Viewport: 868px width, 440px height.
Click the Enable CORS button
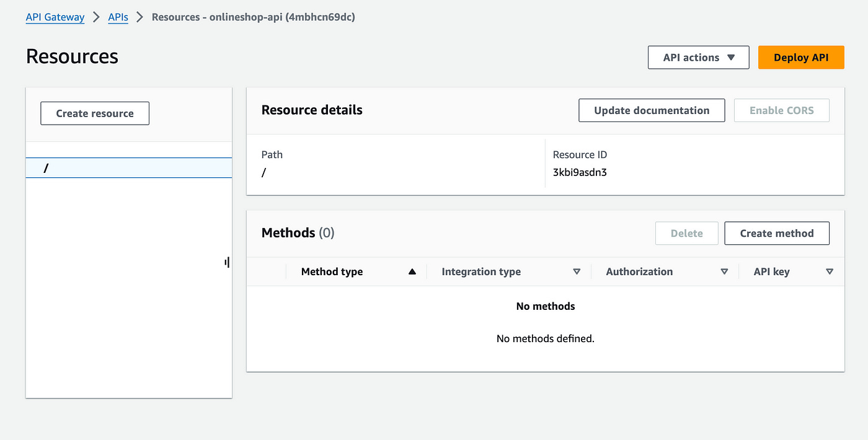(781, 110)
